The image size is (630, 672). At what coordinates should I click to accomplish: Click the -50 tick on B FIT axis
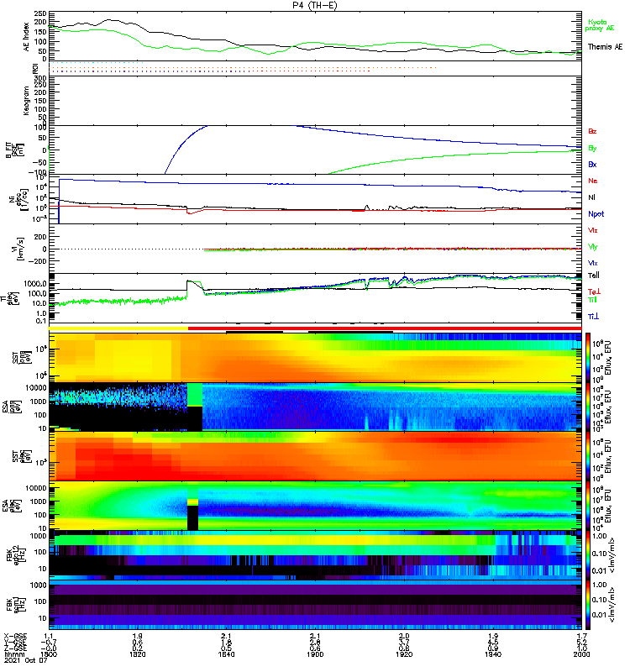tap(39, 162)
